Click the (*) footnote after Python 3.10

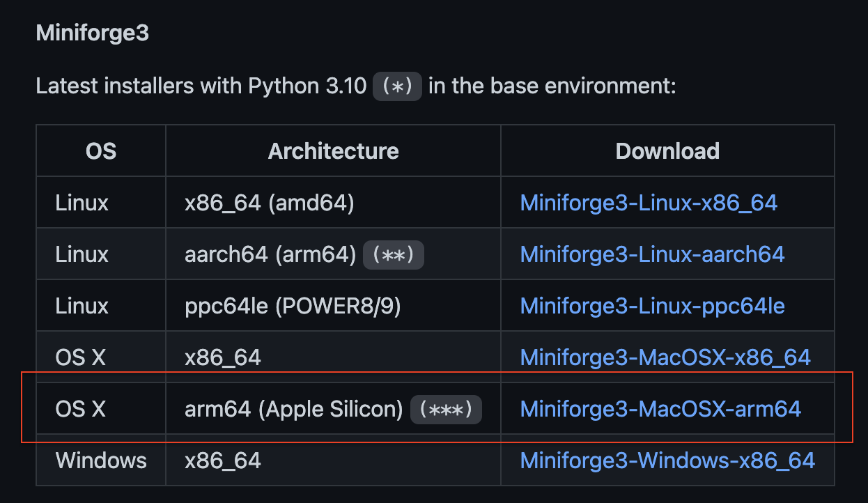tap(398, 86)
